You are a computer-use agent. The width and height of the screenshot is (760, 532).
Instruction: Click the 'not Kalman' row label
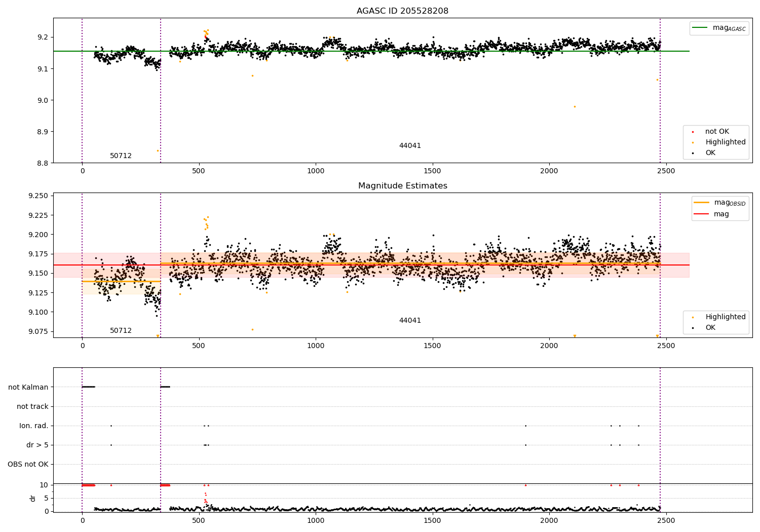pos(28,388)
